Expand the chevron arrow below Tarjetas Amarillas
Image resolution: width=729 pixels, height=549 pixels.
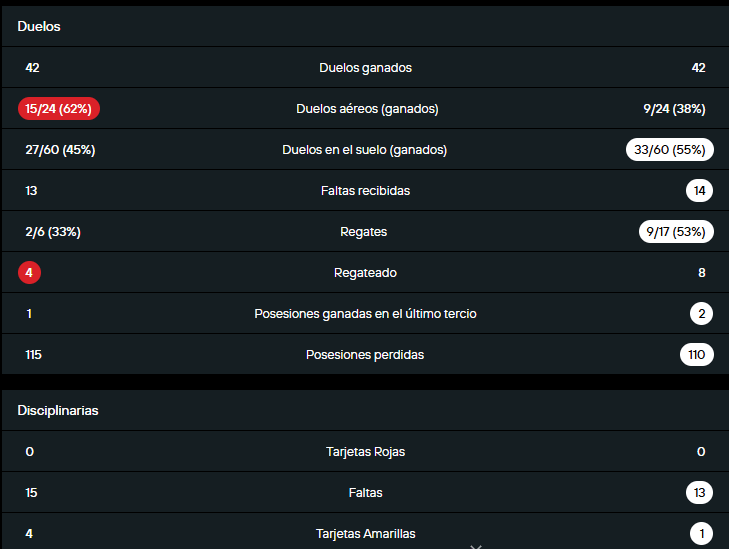476,545
